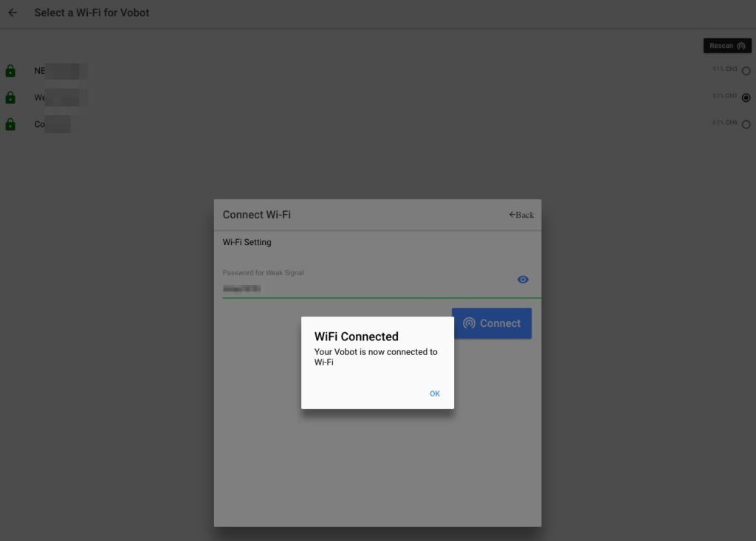Select the radio button for the CH1 network

(x=746, y=97)
